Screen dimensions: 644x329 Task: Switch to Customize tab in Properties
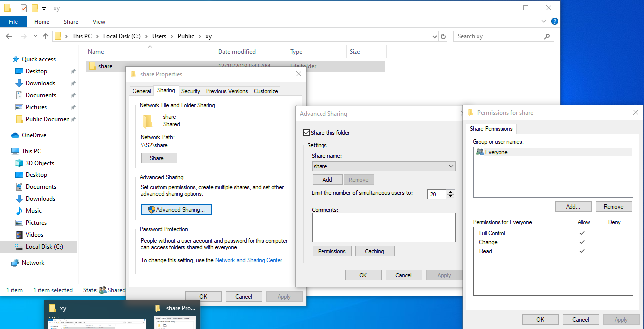click(x=266, y=91)
